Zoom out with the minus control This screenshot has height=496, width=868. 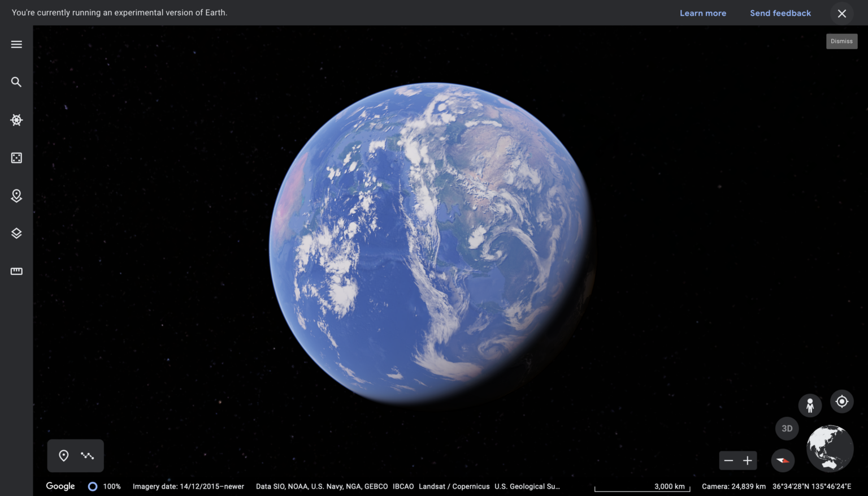coord(729,460)
